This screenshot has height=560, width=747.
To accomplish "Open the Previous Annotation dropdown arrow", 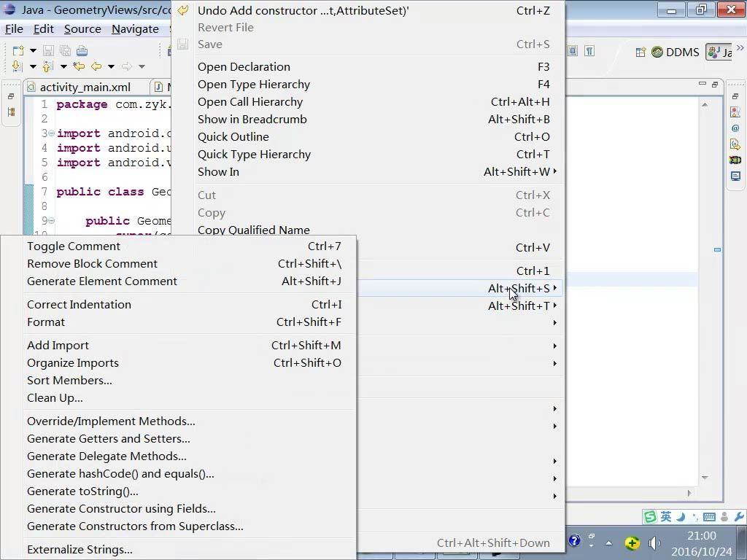I will 63,66.
